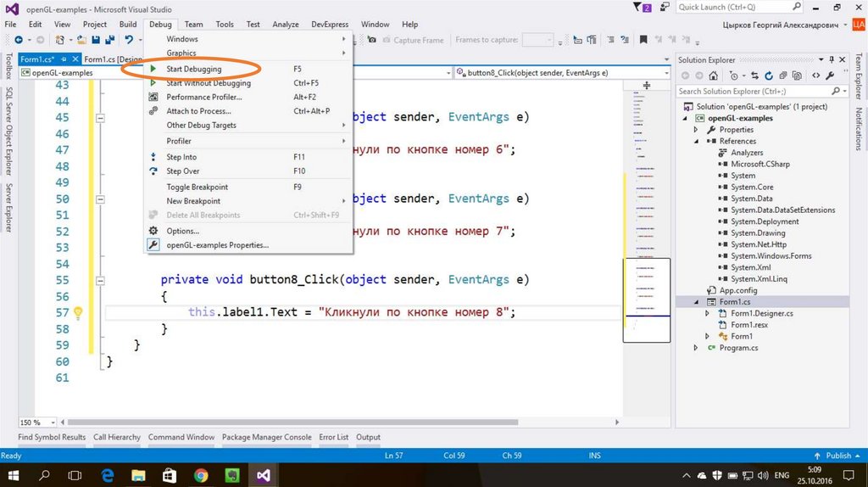Launch Chrome from the Windows taskbar
The height and width of the screenshot is (487, 868).
coord(201,475)
